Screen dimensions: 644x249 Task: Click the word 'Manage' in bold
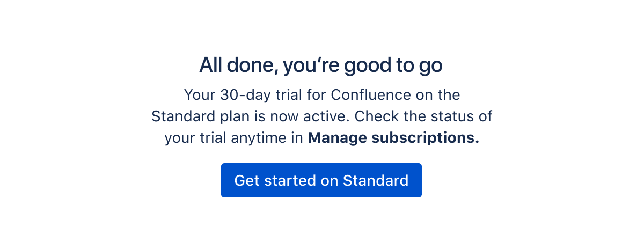click(338, 138)
